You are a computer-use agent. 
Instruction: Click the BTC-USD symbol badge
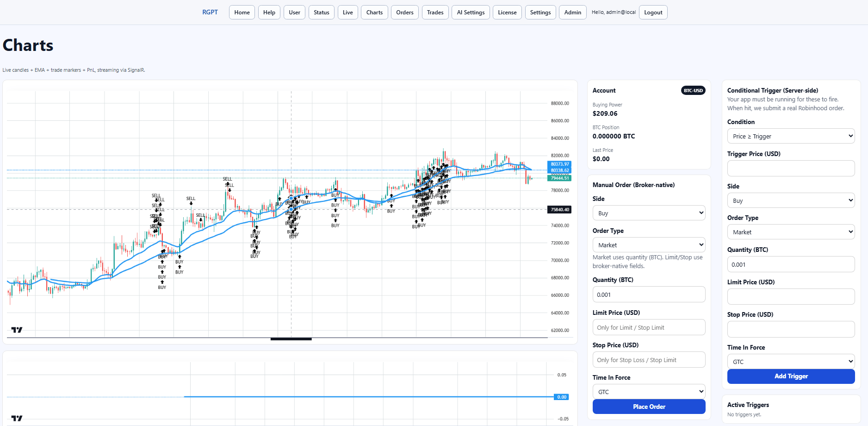(693, 90)
